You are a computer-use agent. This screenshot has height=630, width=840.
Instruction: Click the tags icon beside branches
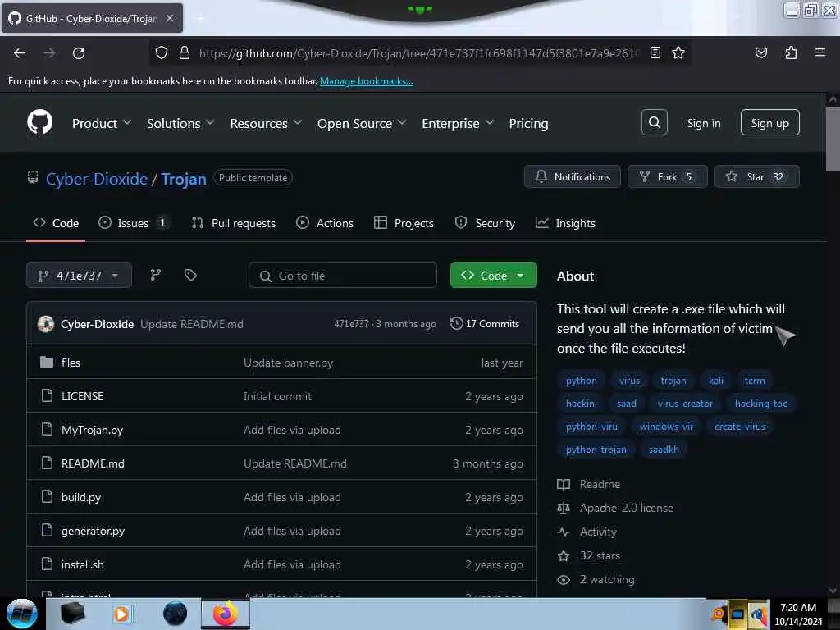pyautogui.click(x=190, y=275)
